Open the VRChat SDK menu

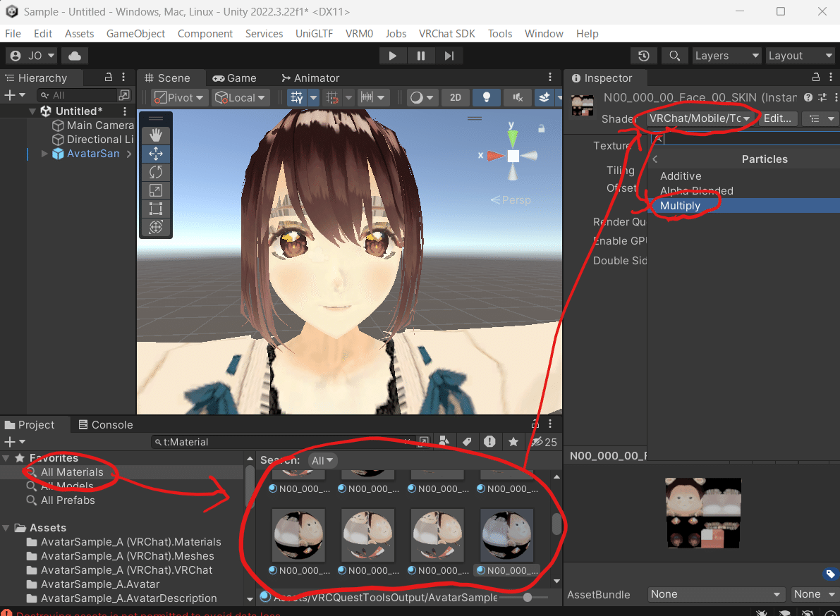(x=447, y=33)
